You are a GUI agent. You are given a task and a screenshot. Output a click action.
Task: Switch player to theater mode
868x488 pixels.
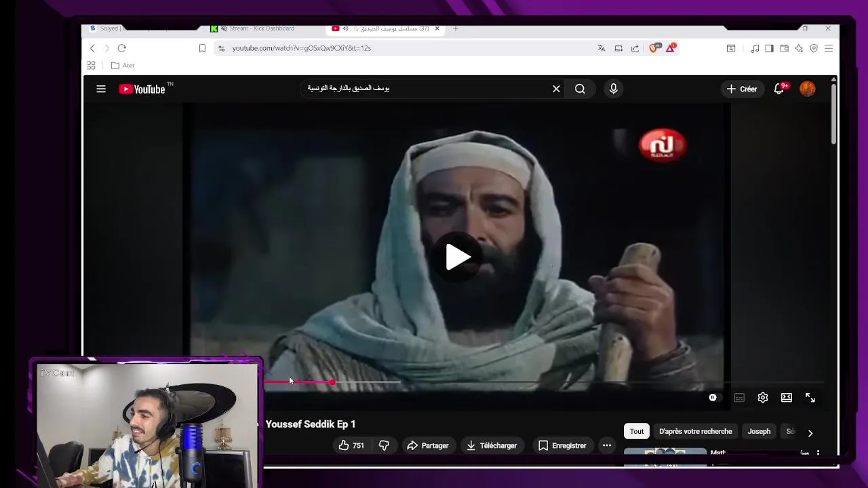[787, 398]
